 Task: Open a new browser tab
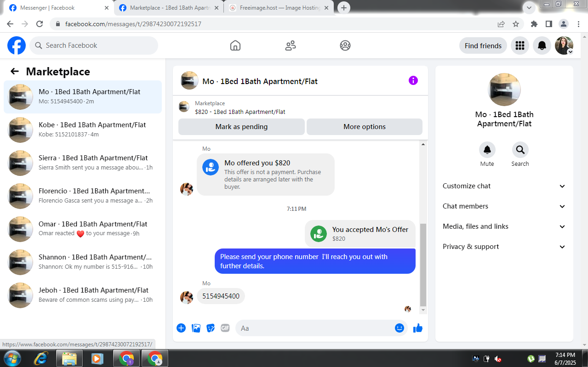(x=344, y=8)
